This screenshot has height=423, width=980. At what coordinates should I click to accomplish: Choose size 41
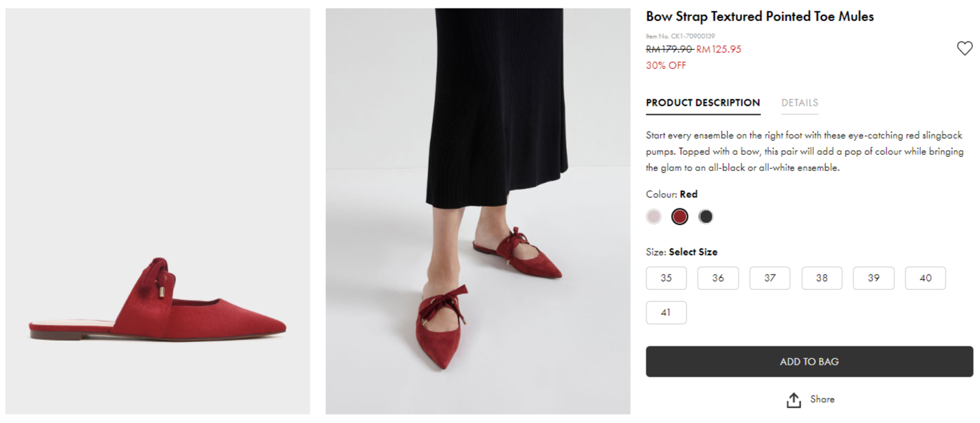coord(666,312)
